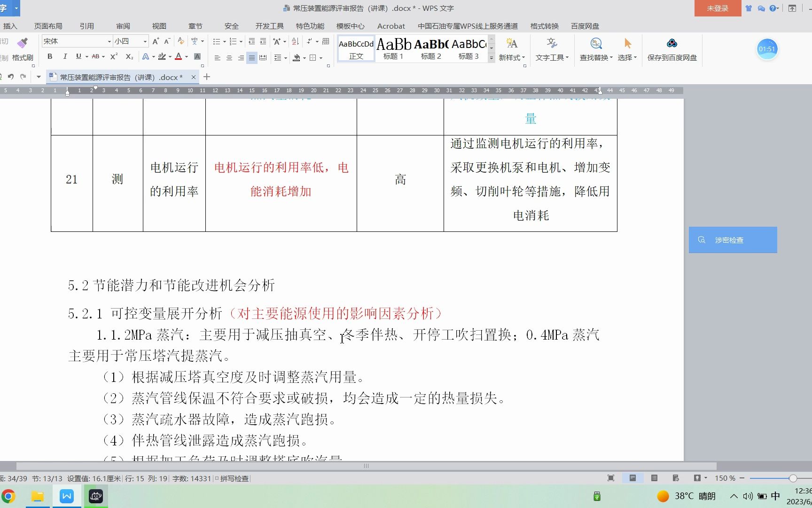This screenshot has height=508, width=812.
Task: Expand the styles gallery more arrow
Action: (x=492, y=58)
